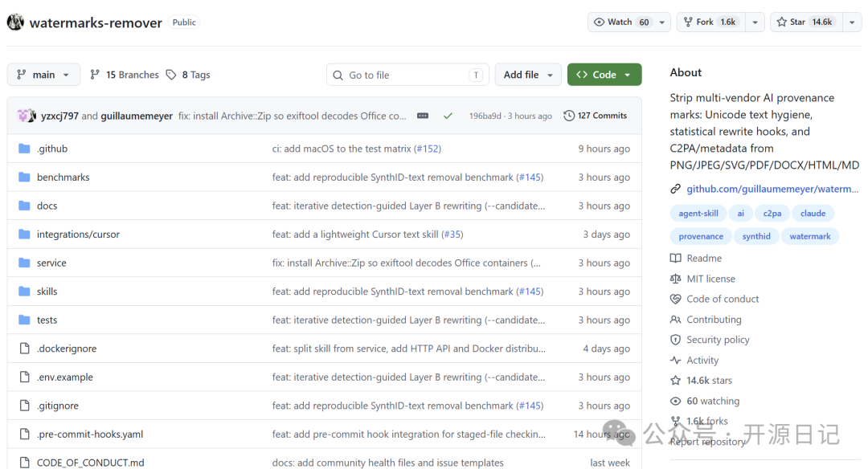View the 127 Commits history
The image size is (868, 469).
click(595, 116)
